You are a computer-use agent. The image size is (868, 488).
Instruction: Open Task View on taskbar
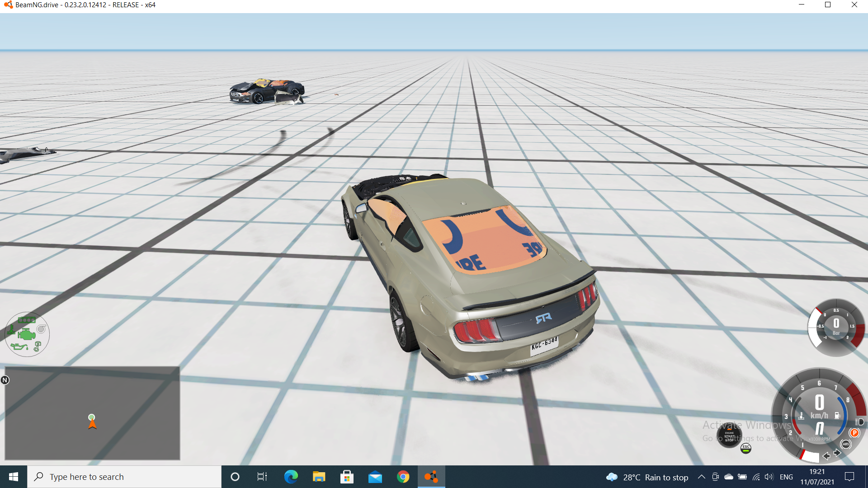point(262,477)
